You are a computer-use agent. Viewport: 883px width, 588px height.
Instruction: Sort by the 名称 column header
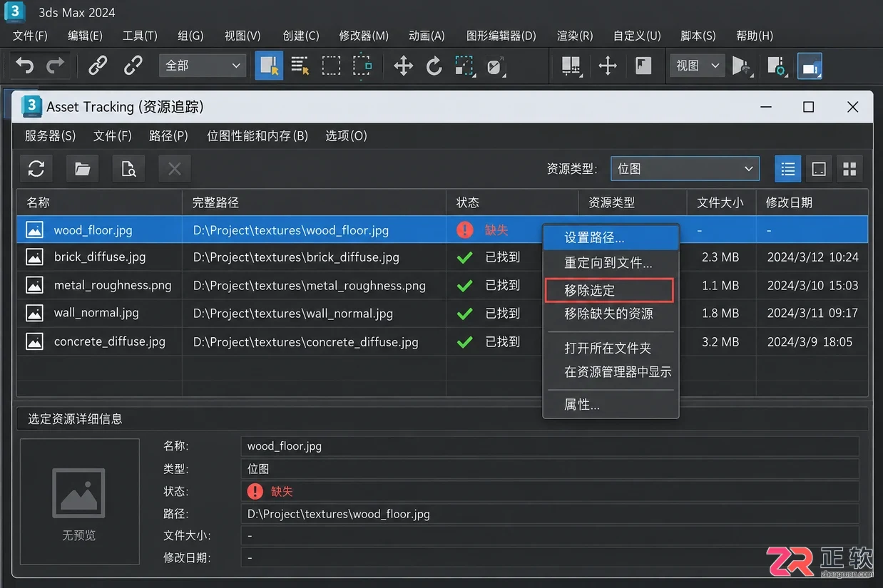[x=99, y=202]
